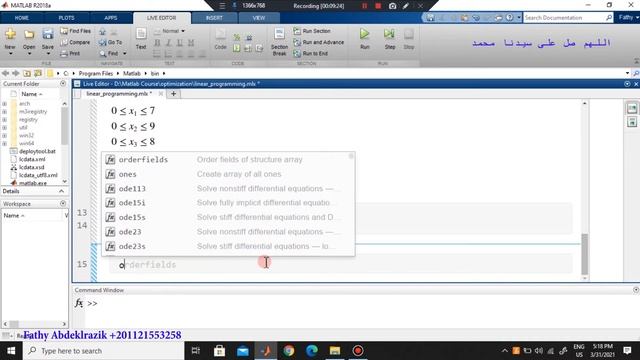This screenshot has height=360, width=640.
Task: Click the Open folder icon
Action: click(x=29, y=34)
